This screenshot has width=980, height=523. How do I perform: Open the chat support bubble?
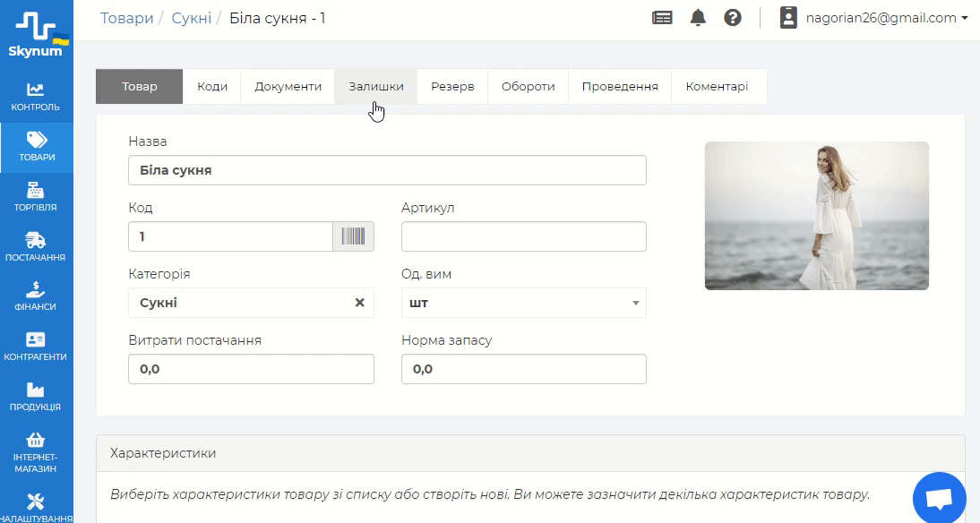940,498
